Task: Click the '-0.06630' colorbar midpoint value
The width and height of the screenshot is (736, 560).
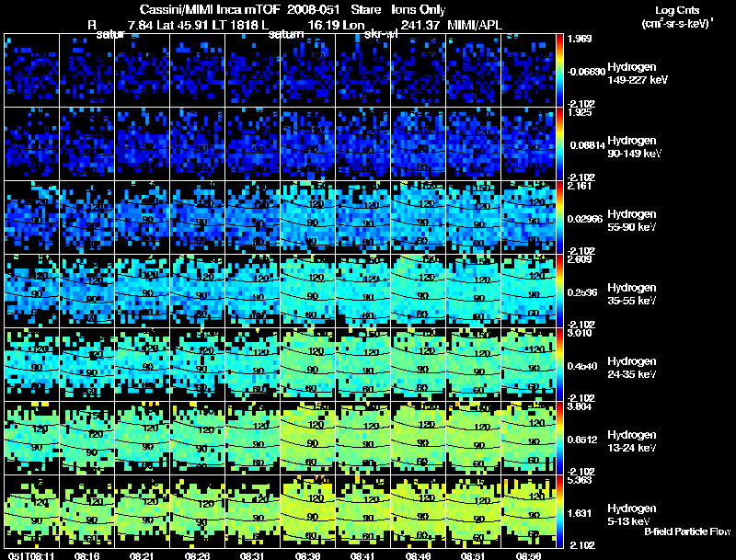Action: click(586, 72)
